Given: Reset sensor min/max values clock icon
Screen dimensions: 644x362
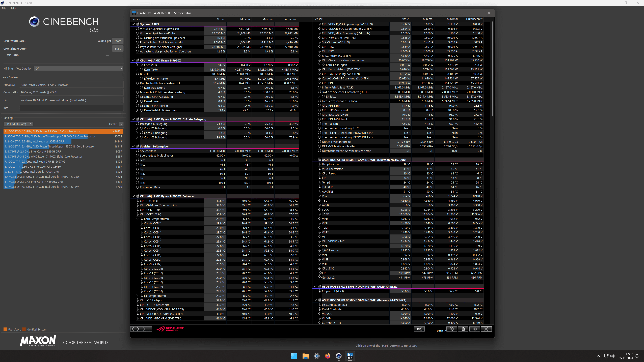Looking at the screenshot, I should [451, 329].
